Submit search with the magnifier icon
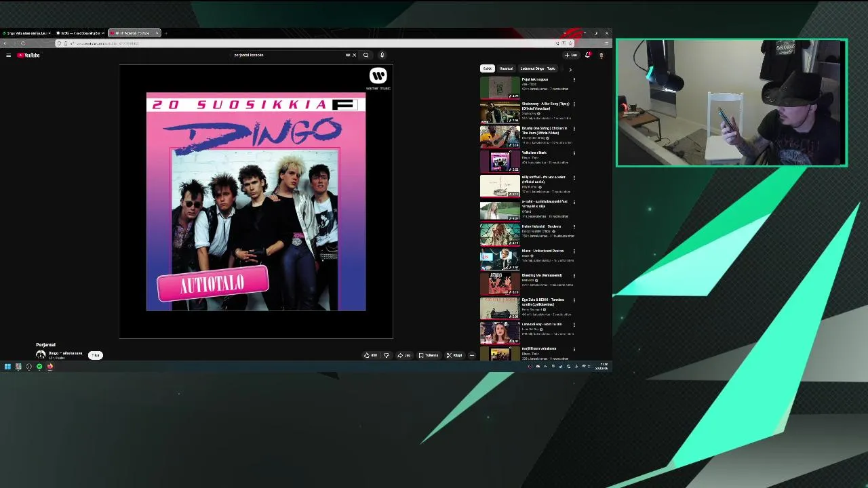 pos(366,55)
